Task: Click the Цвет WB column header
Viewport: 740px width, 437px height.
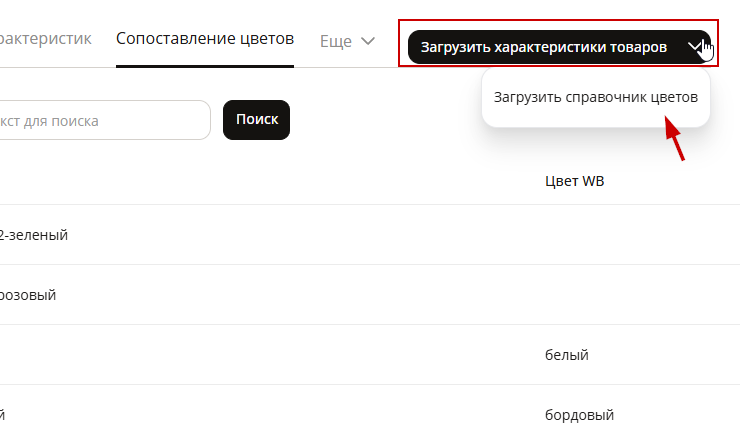Action: (x=574, y=181)
